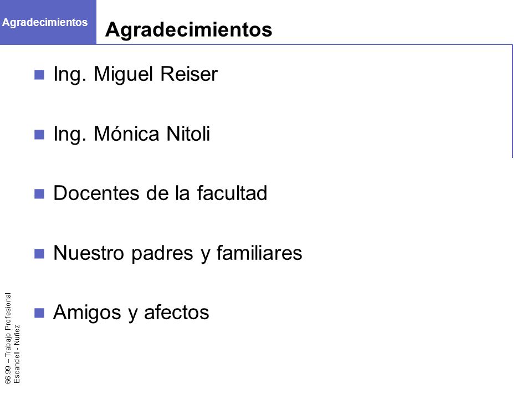Click the blue Agradecimientos section tab
The width and height of the screenshot is (532, 399).
[x=48, y=22]
